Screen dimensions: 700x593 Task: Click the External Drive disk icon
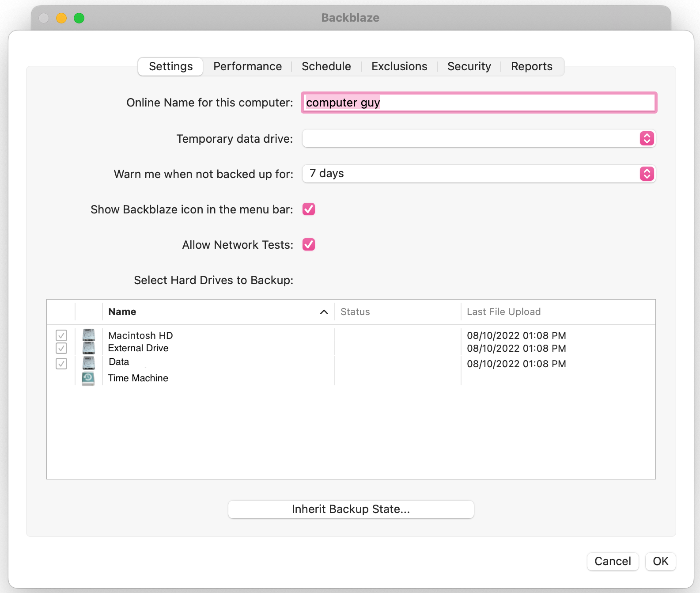pos(89,348)
